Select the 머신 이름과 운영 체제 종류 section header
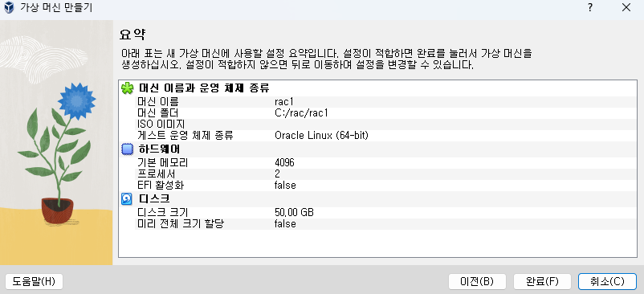 coord(204,88)
